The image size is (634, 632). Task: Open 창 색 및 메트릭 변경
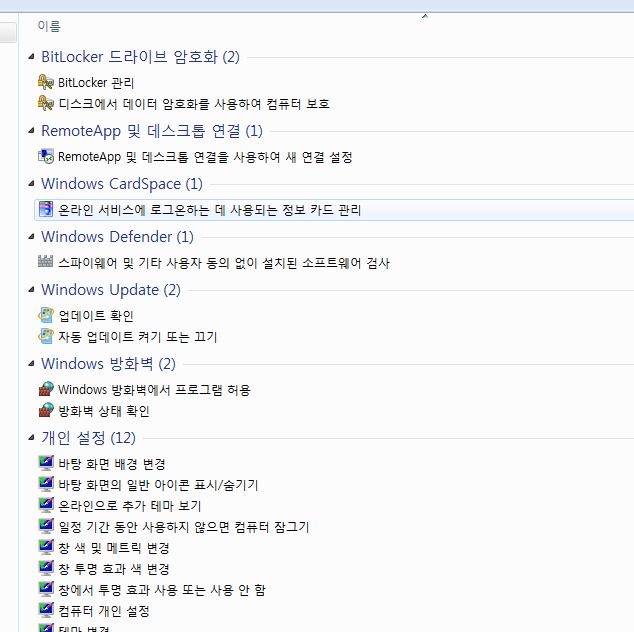point(114,547)
